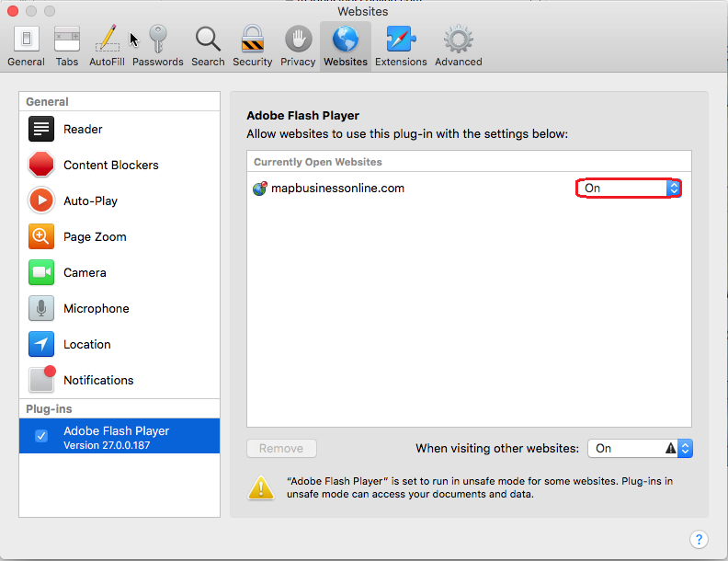Select the Notifications icon in sidebar

click(41, 380)
